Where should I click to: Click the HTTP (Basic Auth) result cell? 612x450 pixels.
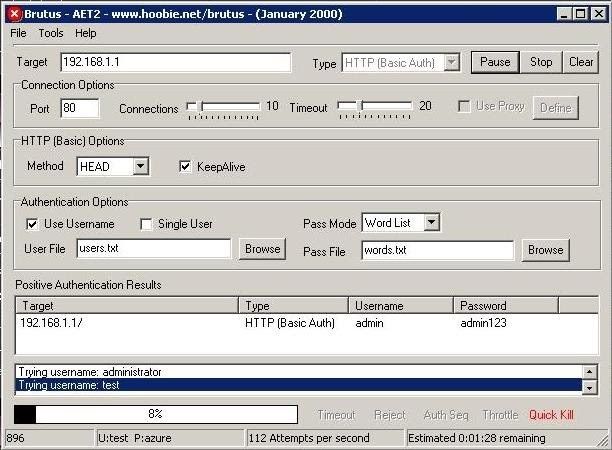point(290,323)
